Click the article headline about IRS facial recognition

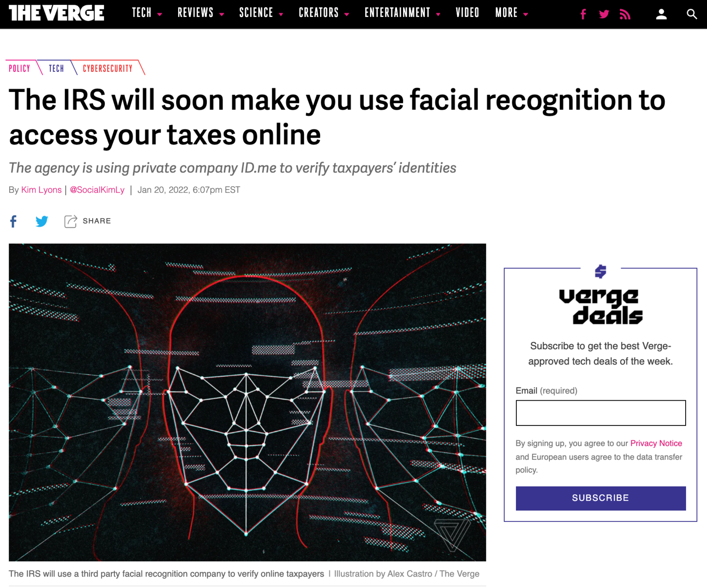337,117
